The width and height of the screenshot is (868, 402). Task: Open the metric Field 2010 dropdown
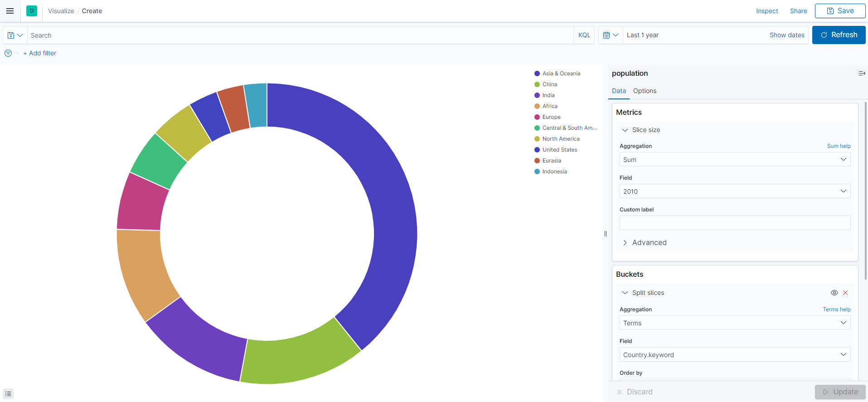(x=735, y=191)
